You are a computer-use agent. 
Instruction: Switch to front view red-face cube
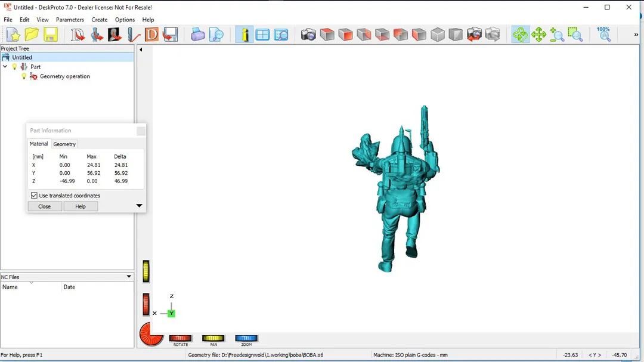point(345,35)
